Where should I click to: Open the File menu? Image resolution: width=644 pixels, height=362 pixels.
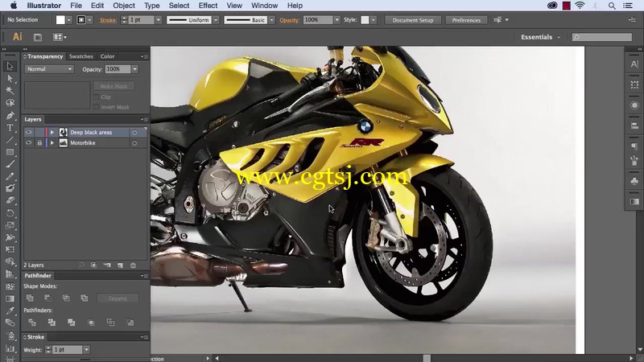tap(76, 6)
